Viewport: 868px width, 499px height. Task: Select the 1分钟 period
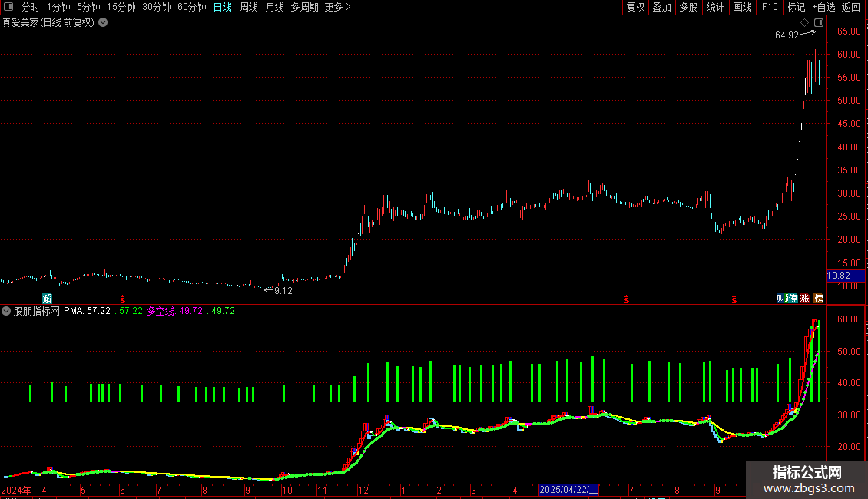58,7
